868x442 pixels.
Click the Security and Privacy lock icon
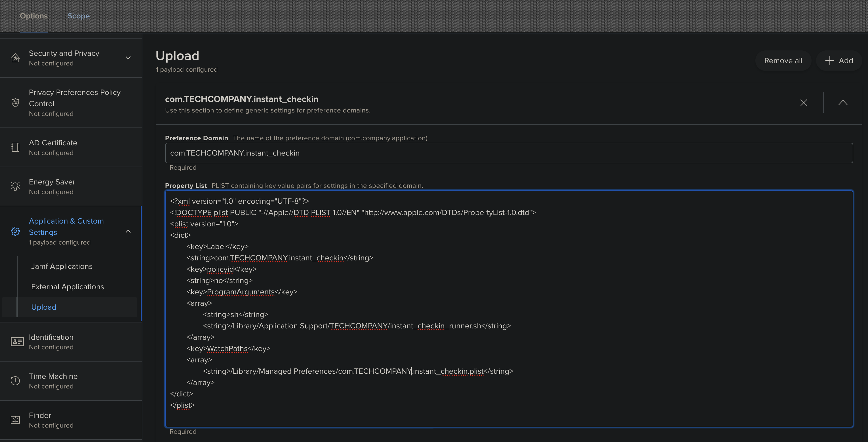[x=15, y=58]
